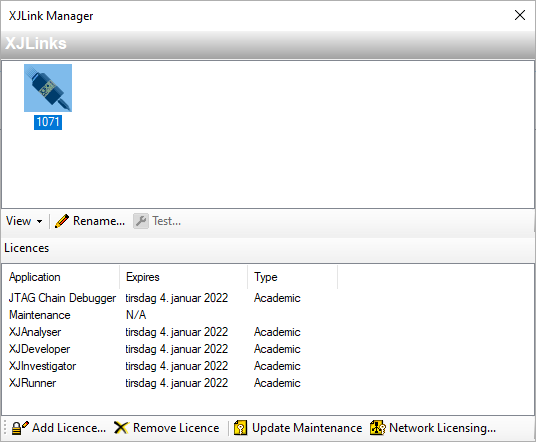Image resolution: width=536 pixels, height=442 pixels.
Task: Click Academic type for JTAG Chain Debugger
Action: point(277,298)
